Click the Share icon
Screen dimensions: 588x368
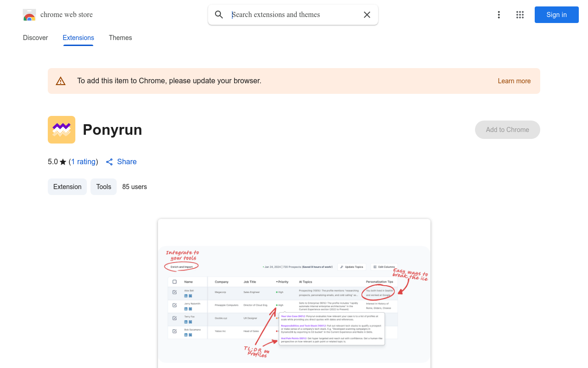click(x=109, y=162)
